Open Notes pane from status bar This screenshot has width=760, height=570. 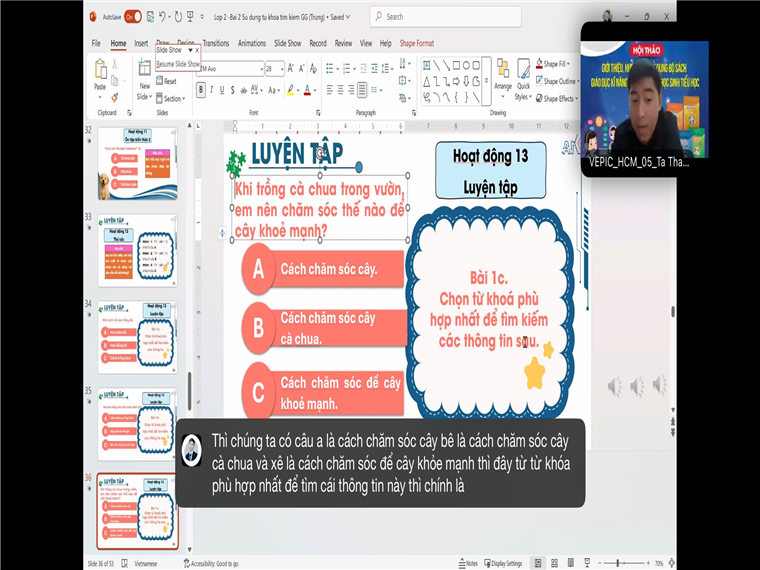point(467,563)
